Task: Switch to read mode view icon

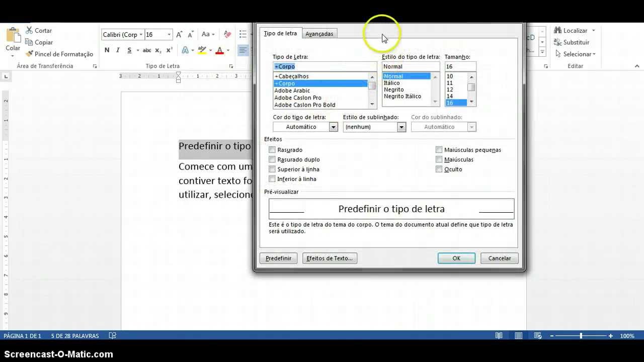Action: tap(499, 336)
